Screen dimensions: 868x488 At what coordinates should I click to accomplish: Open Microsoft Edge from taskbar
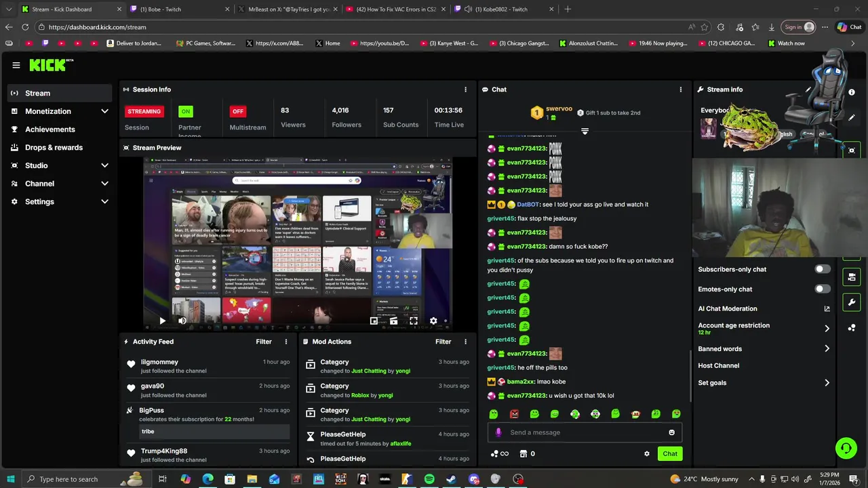208,479
